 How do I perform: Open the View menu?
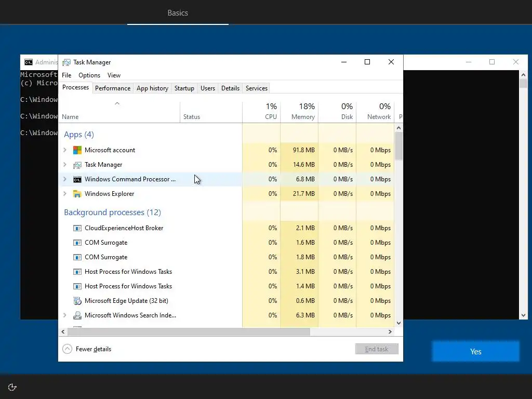(x=114, y=75)
